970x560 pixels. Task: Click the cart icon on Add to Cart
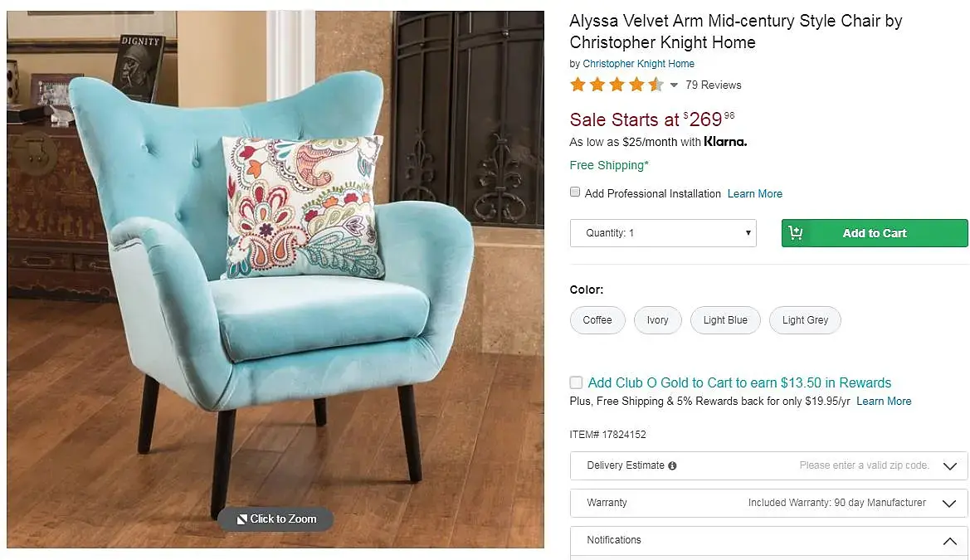coord(796,232)
